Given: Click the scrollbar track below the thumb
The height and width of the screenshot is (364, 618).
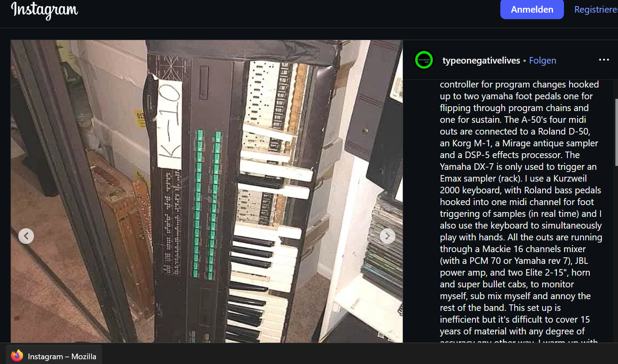Looking at the screenshot, I should (616, 253).
